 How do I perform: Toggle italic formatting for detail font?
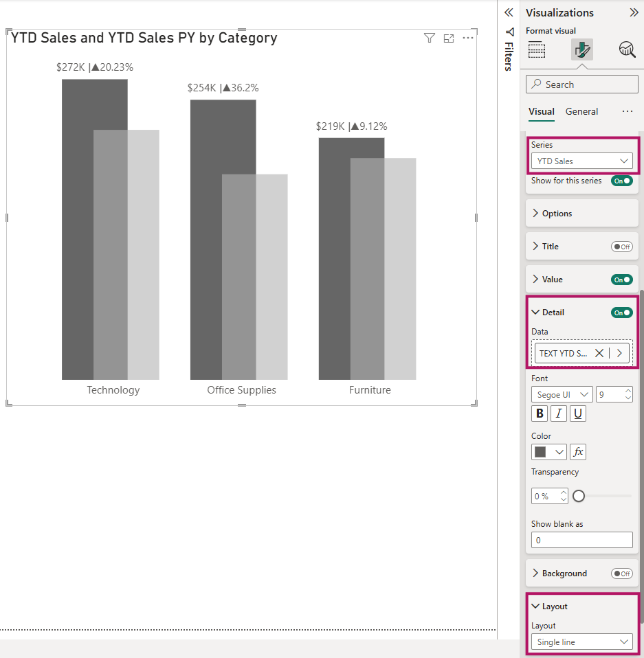(559, 413)
